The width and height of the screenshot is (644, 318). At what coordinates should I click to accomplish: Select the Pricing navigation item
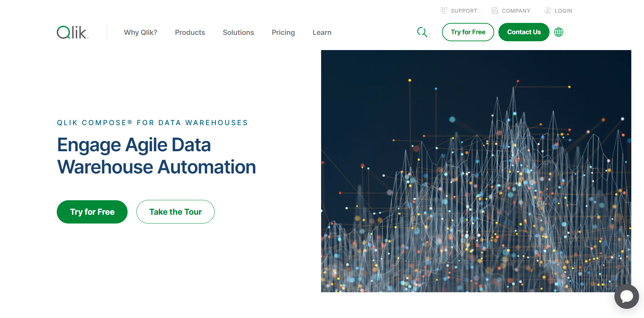pyautogui.click(x=283, y=32)
